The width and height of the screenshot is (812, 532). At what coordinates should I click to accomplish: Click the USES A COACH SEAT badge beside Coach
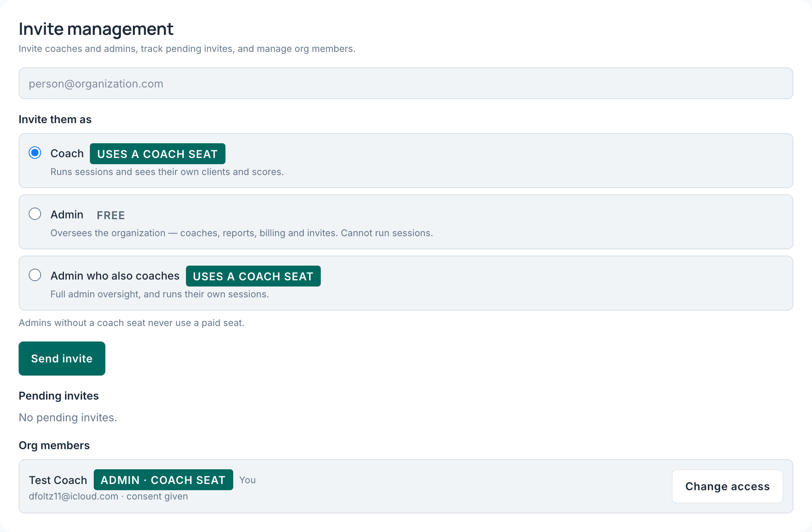[x=157, y=154]
